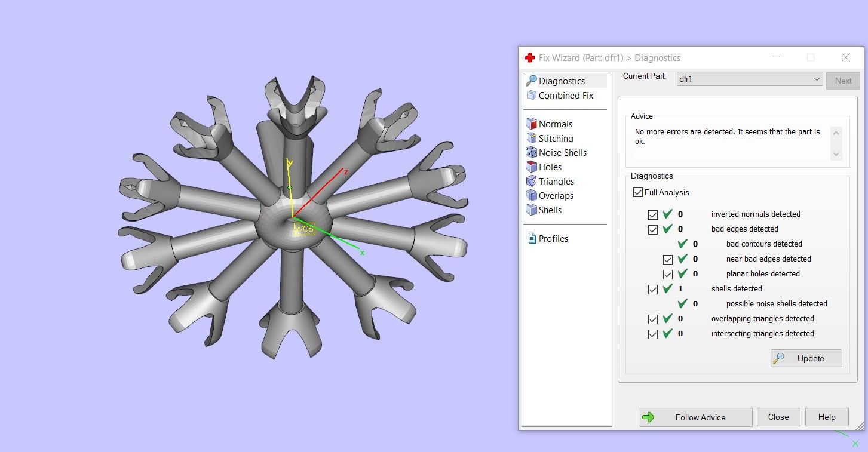The height and width of the screenshot is (452, 868).
Task: Click the WCS label in 3D view
Action: coord(305,229)
